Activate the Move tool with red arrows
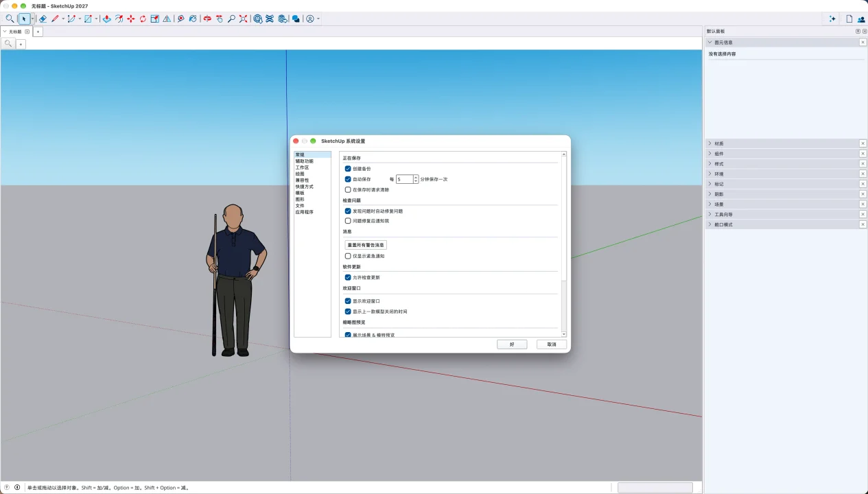Viewport: 868px width, 494px height. [131, 19]
